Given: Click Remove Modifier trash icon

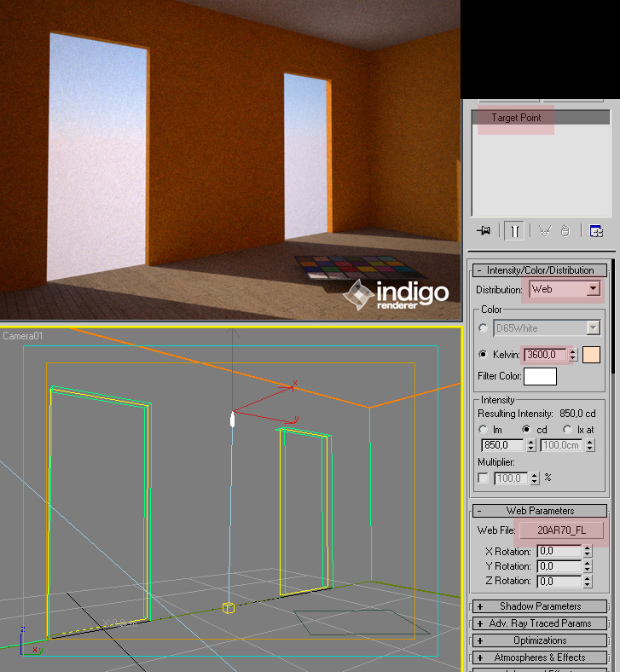Looking at the screenshot, I should (x=565, y=231).
